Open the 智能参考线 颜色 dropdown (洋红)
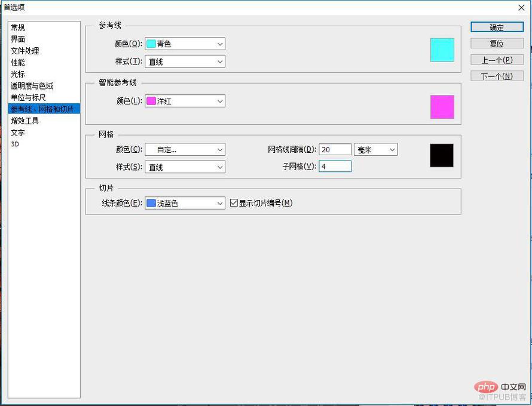Viewport: 532px width, 406px height. click(x=185, y=101)
